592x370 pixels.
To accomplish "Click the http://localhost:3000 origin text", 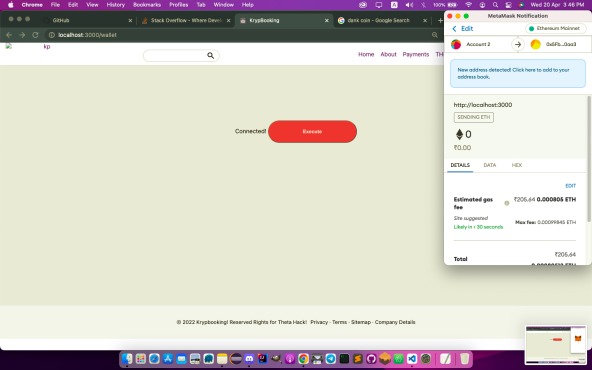I will (483, 105).
